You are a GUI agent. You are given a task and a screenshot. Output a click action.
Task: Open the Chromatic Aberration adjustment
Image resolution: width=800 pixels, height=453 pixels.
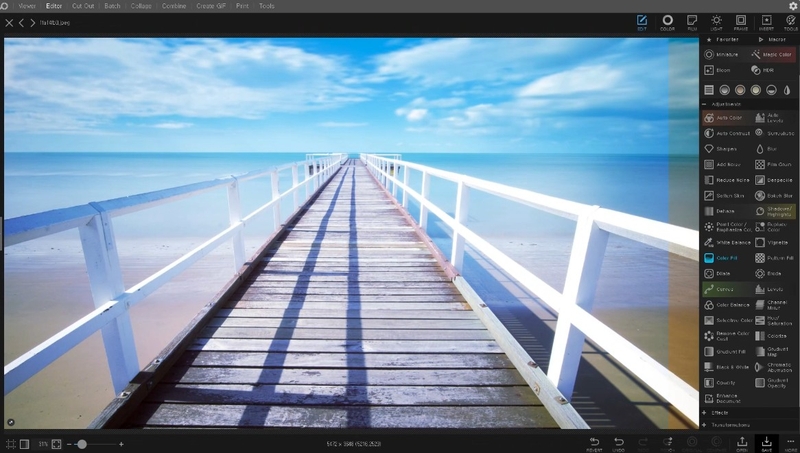coord(774,367)
